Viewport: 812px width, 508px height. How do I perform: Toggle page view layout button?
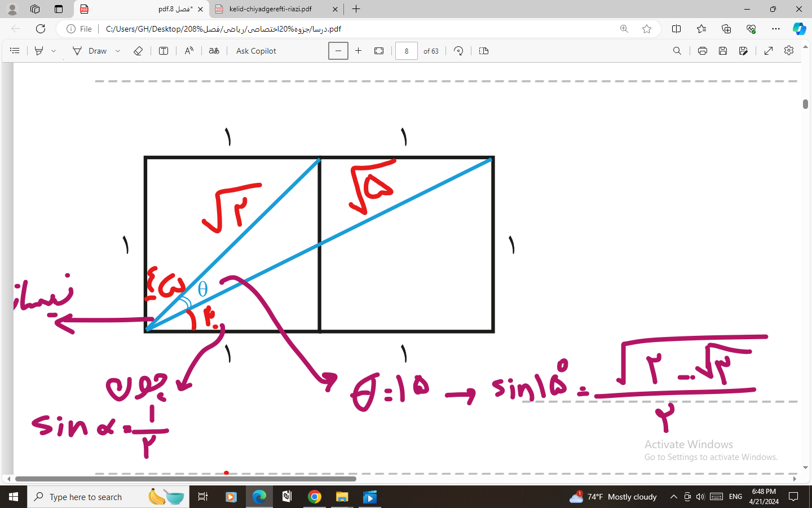pos(483,51)
